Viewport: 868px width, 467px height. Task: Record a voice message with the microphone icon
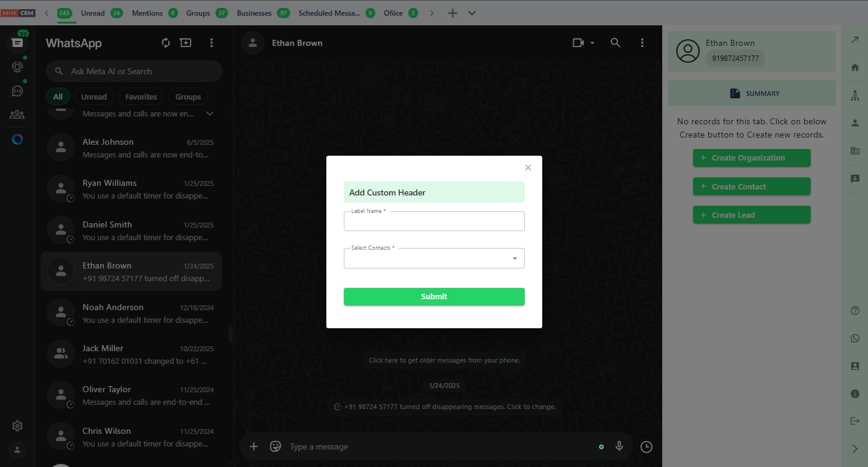(x=619, y=446)
